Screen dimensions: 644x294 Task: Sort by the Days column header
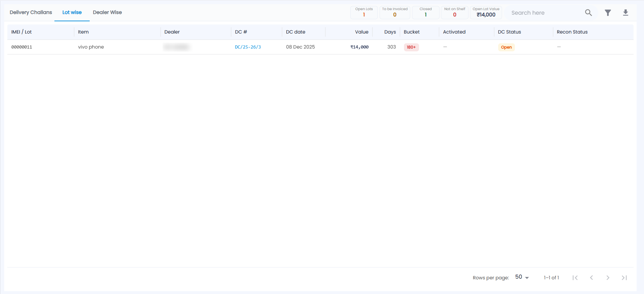click(390, 32)
